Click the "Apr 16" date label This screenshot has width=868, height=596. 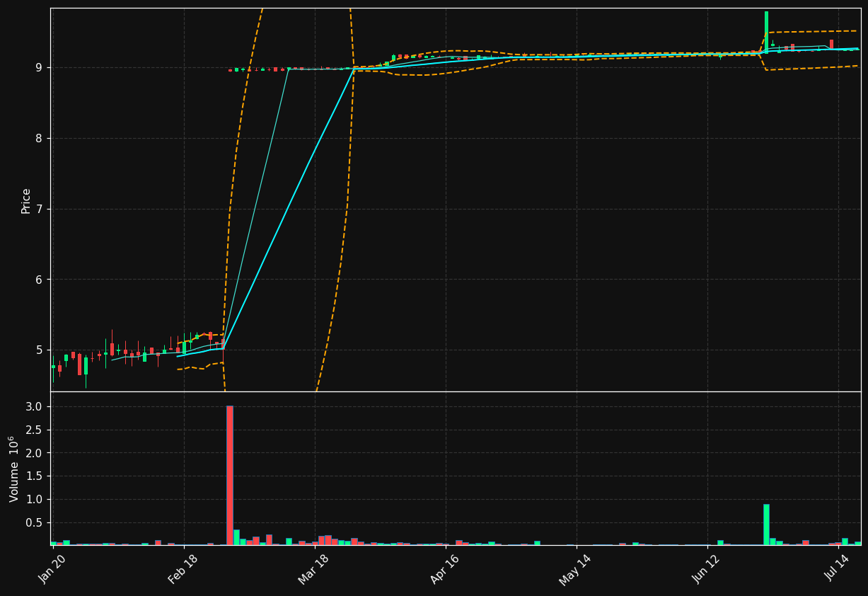tap(445, 569)
